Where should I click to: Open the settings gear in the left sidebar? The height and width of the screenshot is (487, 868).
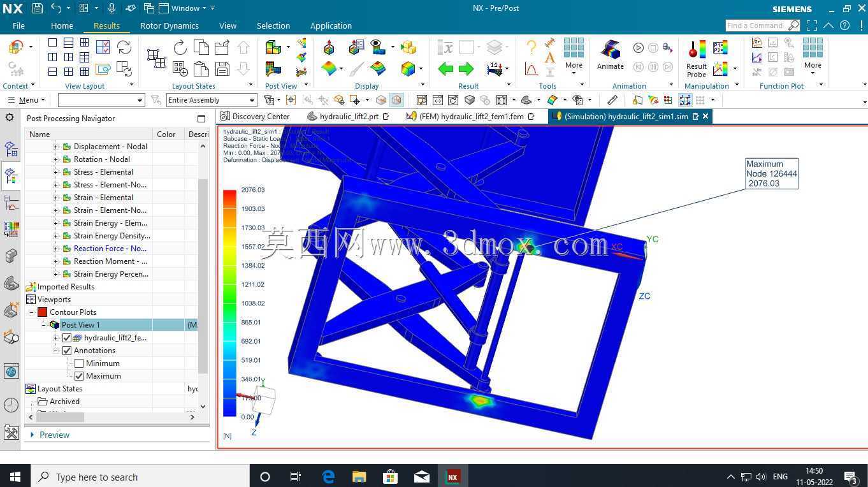point(10,117)
